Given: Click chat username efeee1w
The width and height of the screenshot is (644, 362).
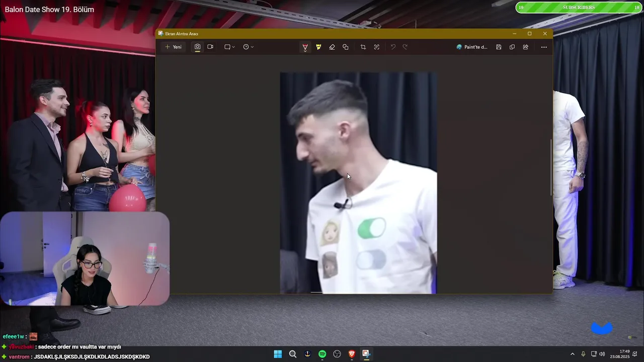Looking at the screenshot, I should pyautogui.click(x=13, y=336).
